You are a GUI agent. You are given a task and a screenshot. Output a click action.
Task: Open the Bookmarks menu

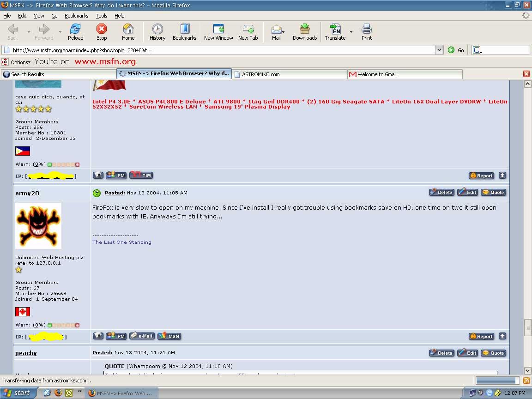[76, 16]
